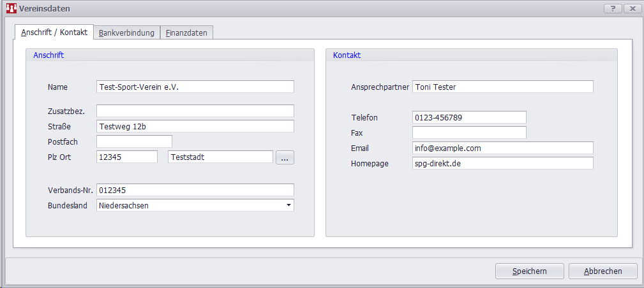644x288 pixels.
Task: Click the Speichern button
Action: [x=529, y=271]
